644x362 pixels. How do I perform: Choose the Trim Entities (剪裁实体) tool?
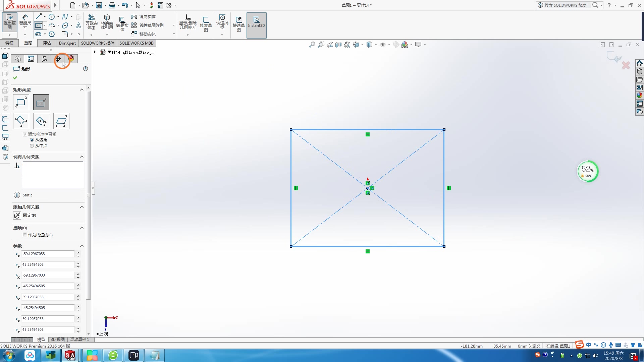91,21
